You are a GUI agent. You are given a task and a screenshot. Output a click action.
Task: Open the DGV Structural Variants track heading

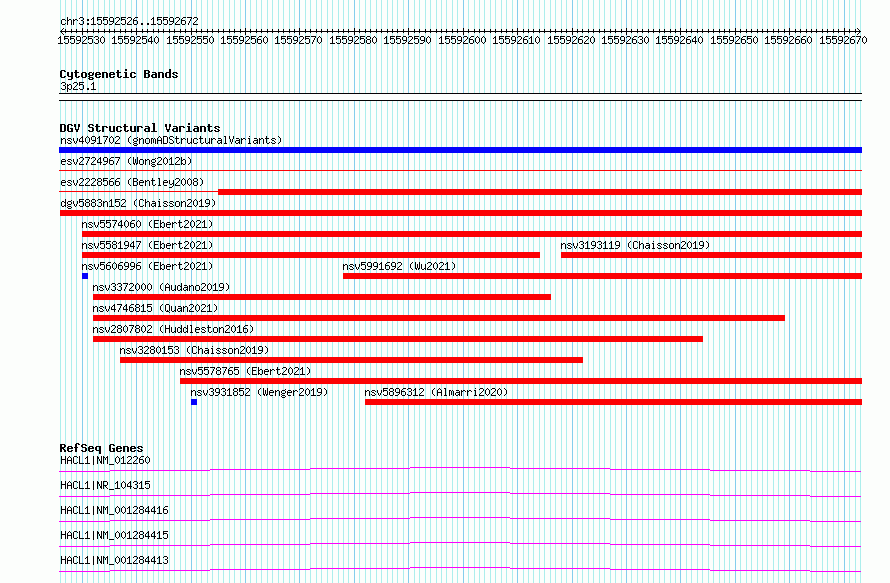pyautogui.click(x=140, y=128)
